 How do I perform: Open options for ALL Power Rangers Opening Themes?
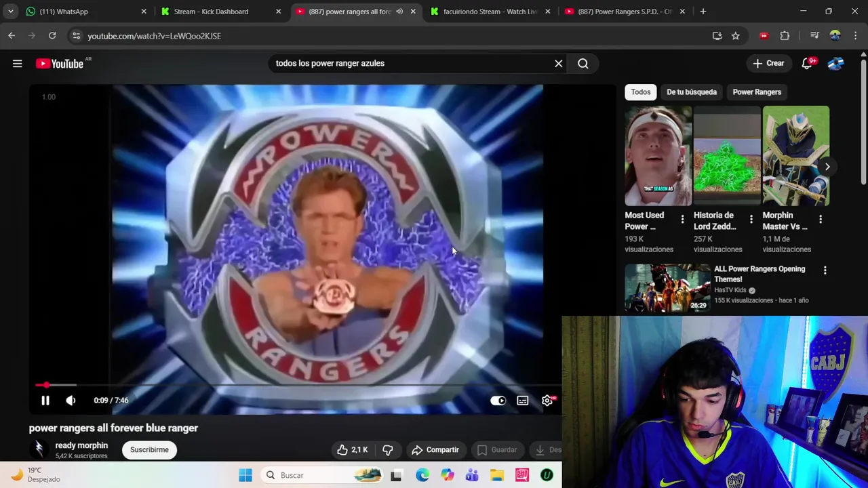(825, 270)
